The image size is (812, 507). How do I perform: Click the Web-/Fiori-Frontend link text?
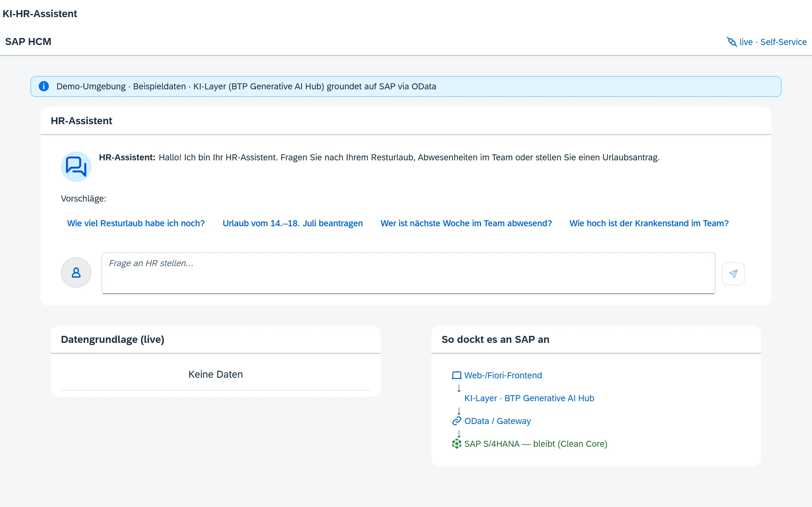(503, 375)
